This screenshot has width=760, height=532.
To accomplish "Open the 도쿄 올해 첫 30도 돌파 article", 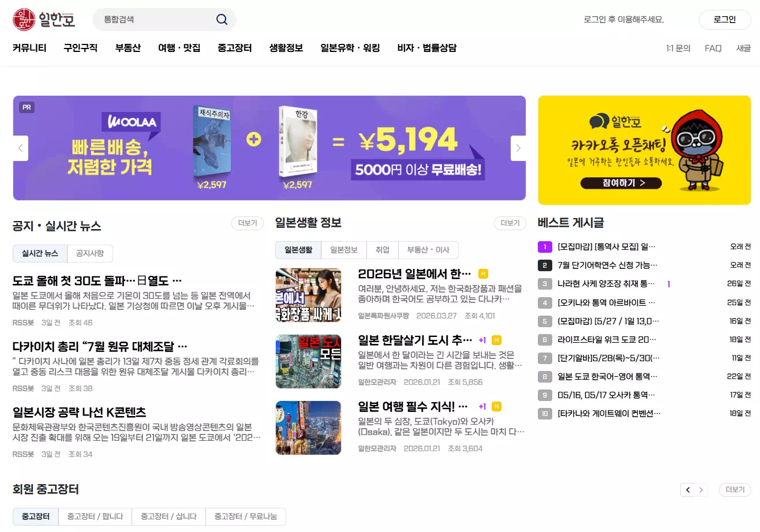I will click(97, 281).
